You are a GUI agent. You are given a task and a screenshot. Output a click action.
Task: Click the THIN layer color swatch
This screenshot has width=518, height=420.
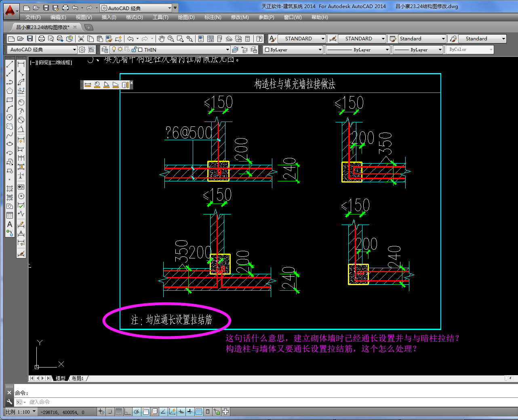coord(140,50)
